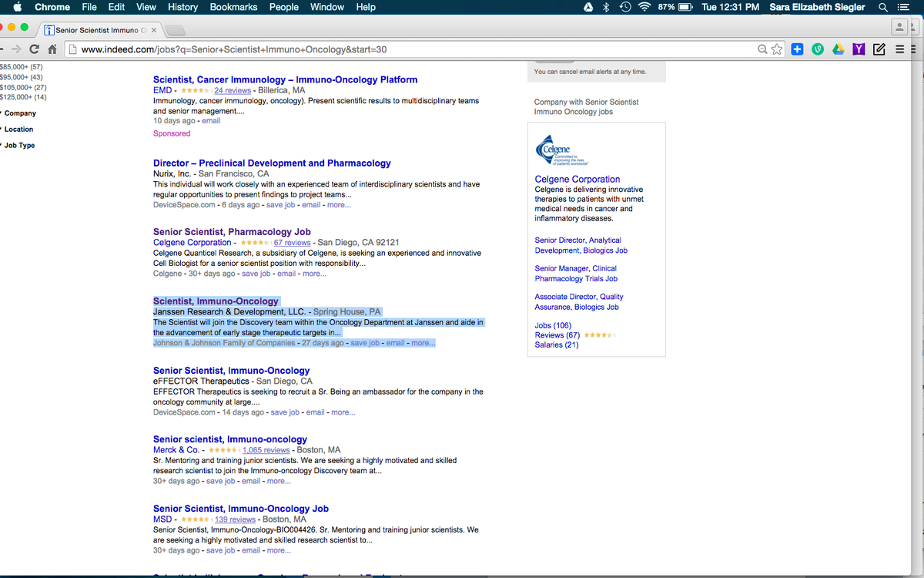
Task: Open the Bookmarks menu
Action: pos(234,7)
